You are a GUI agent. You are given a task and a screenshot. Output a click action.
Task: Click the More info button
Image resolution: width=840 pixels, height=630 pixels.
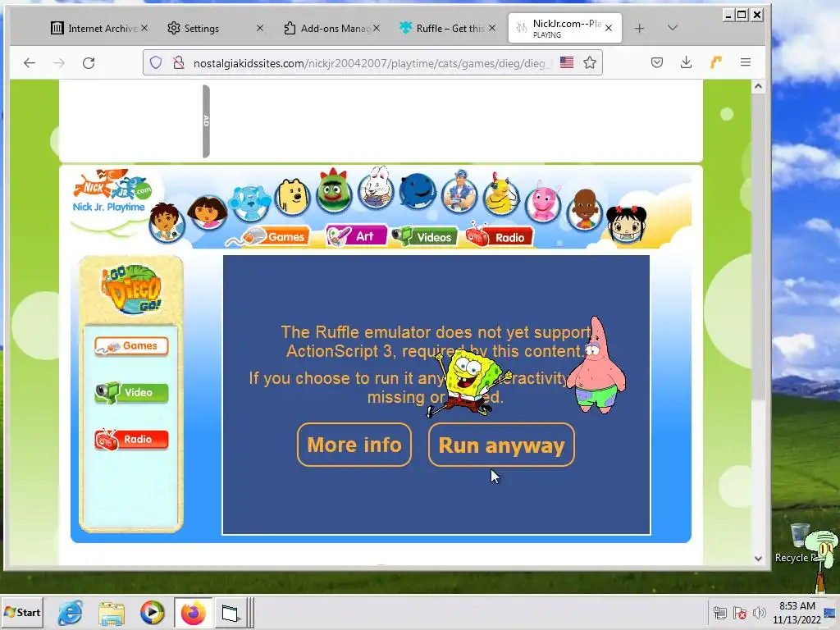coord(354,445)
